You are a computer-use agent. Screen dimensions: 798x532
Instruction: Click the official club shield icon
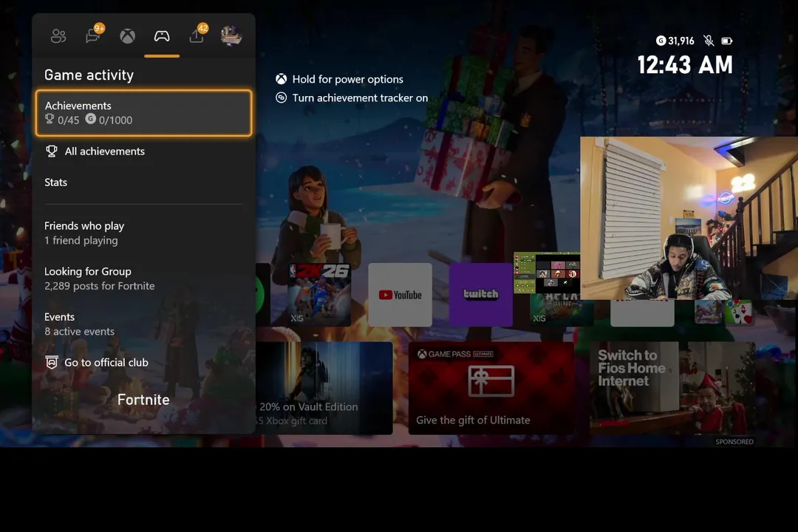52,363
